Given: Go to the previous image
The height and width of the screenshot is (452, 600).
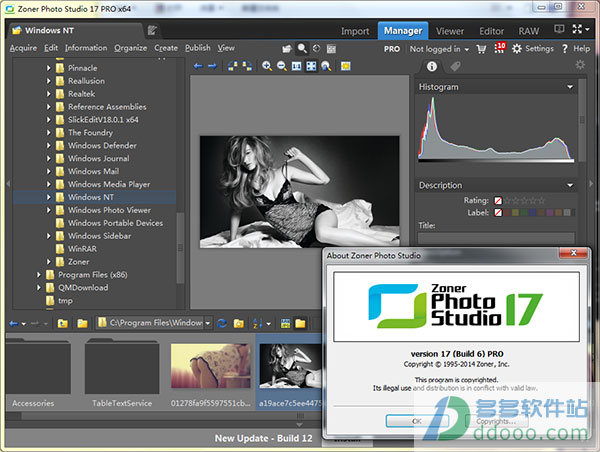Looking at the screenshot, I should click(198, 66).
